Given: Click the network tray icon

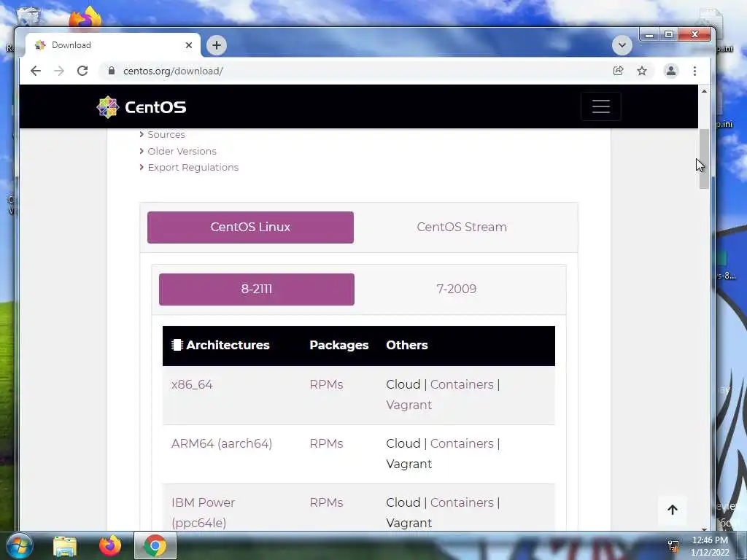Looking at the screenshot, I should [x=673, y=546].
